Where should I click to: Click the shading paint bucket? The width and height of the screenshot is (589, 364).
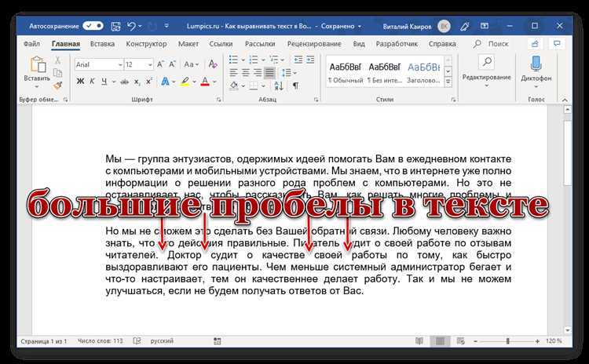(234, 86)
